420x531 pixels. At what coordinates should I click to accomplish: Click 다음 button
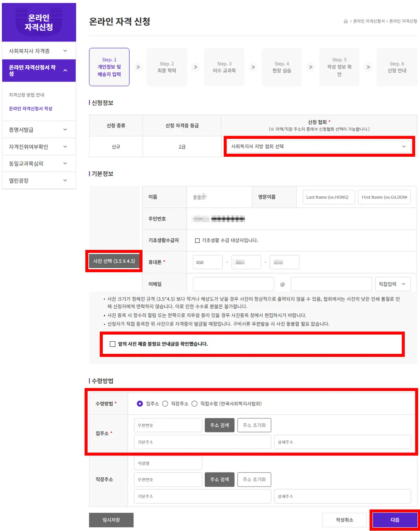(x=395, y=520)
